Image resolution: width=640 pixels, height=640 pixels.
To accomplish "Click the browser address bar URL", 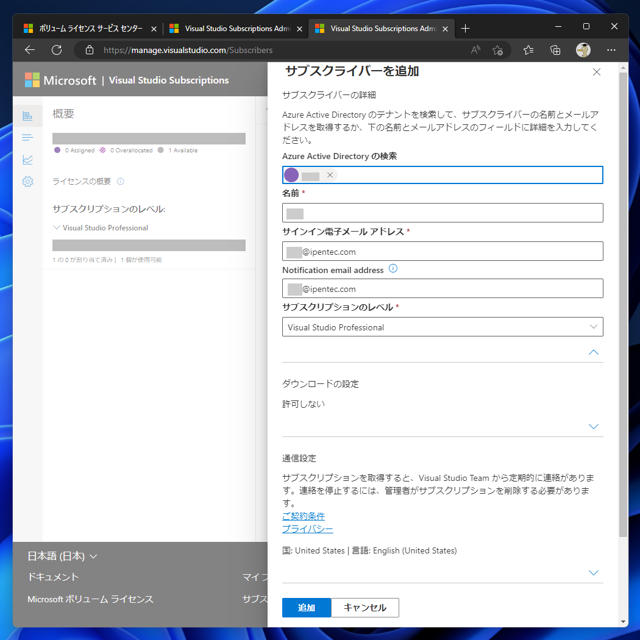I will 188,50.
